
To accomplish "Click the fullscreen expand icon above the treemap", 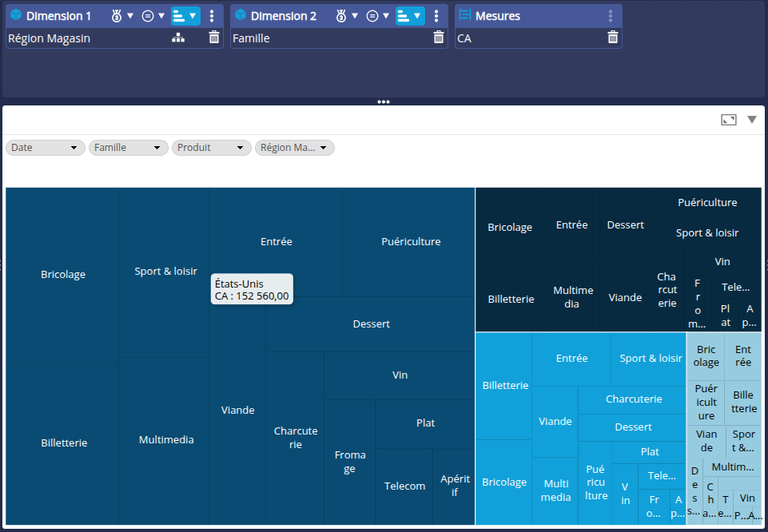I will (x=727, y=119).
